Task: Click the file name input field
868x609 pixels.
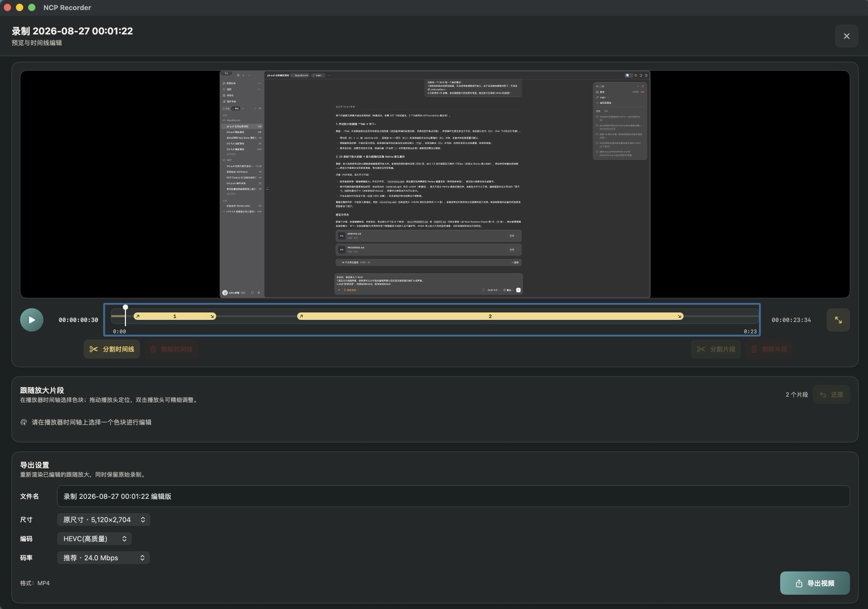Action: click(x=453, y=496)
